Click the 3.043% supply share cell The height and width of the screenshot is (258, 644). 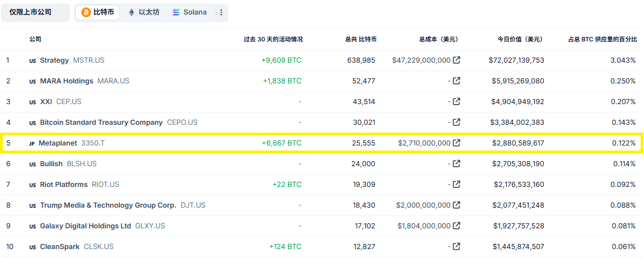[623, 60]
